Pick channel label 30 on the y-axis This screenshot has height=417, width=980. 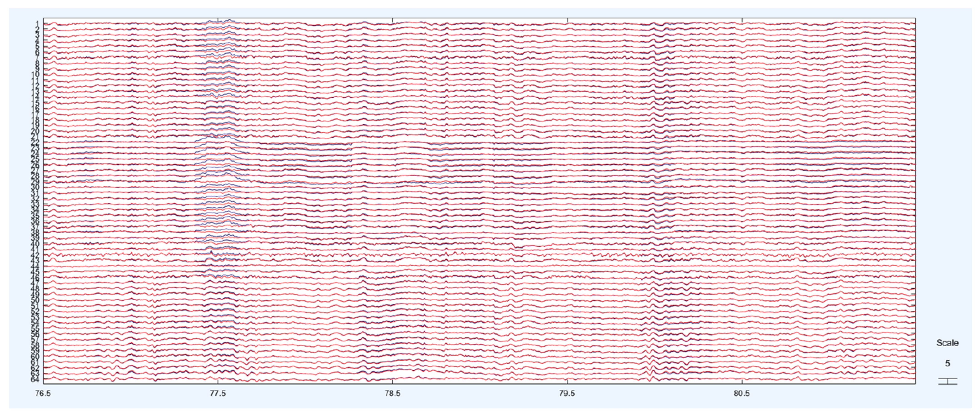(x=35, y=187)
